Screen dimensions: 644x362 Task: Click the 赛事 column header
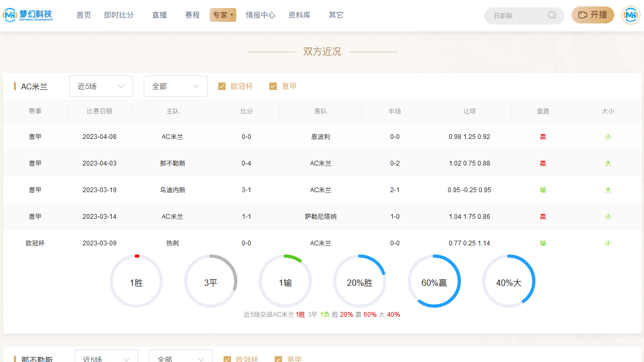tap(35, 111)
